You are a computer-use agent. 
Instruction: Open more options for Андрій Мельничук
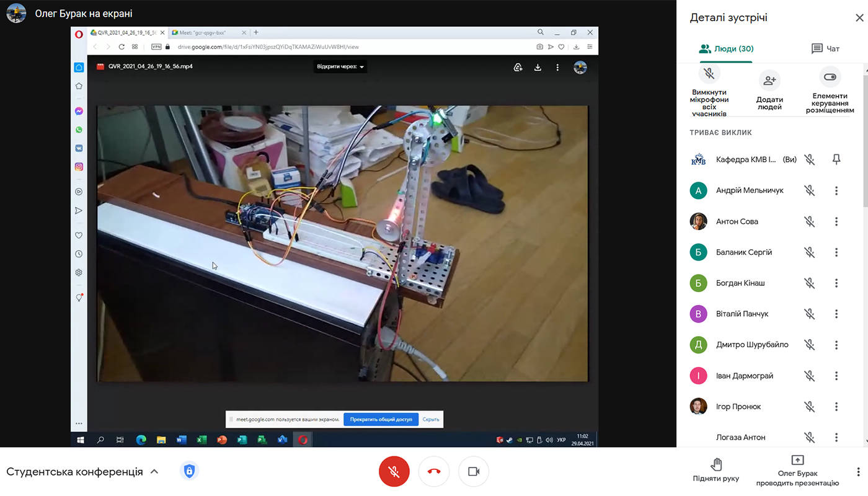coord(836,190)
